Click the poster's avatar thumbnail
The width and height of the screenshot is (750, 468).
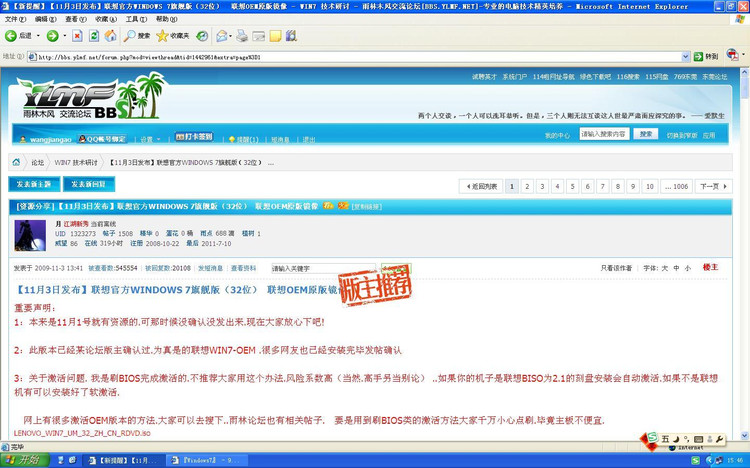(x=30, y=235)
